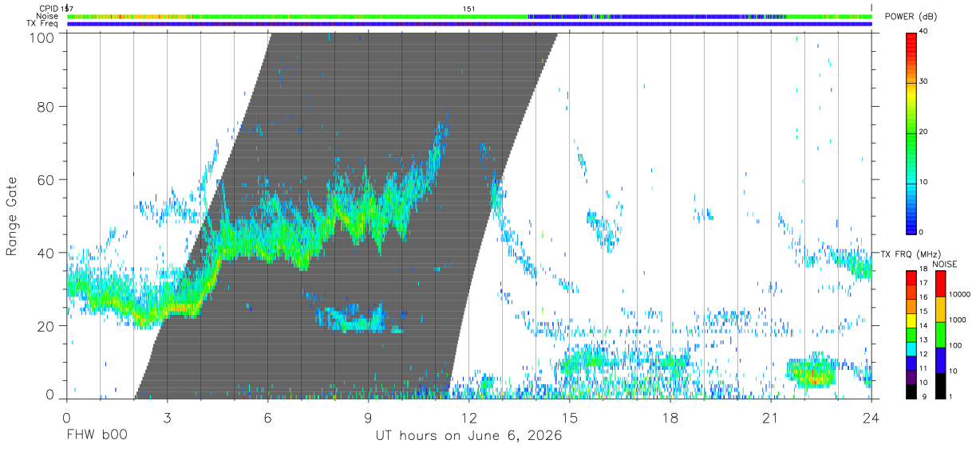Pick the red top segment of TX FRQ colorbar

click(911, 277)
